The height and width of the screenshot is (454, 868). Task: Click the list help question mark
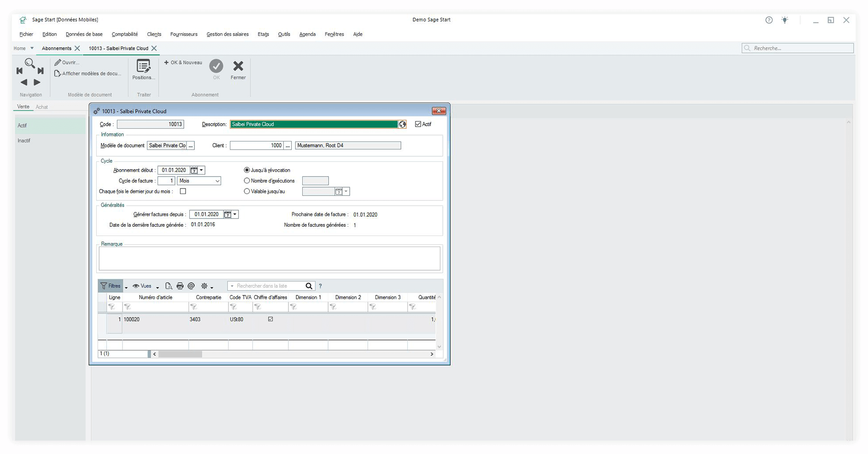click(x=321, y=286)
